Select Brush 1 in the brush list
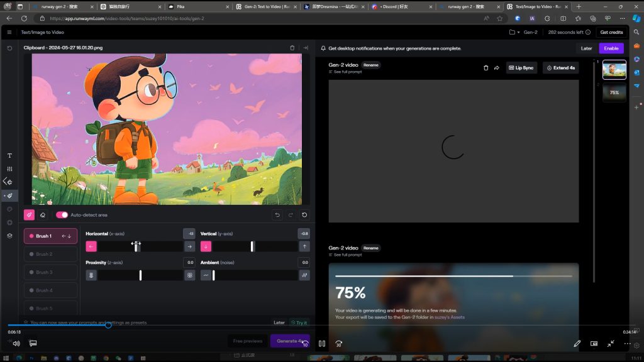Viewport: 644px width, 362px height. [50, 236]
